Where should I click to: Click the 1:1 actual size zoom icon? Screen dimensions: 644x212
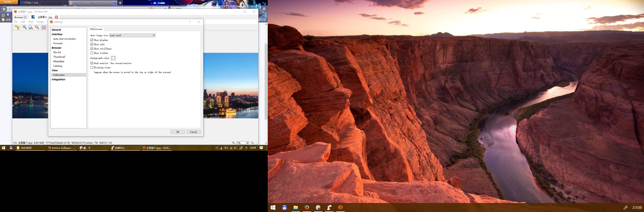(31, 27)
